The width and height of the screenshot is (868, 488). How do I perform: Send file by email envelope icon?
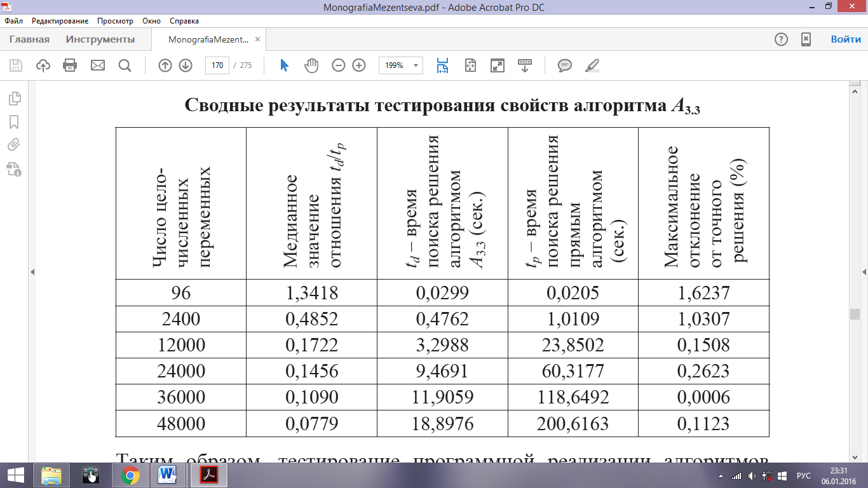(x=97, y=65)
